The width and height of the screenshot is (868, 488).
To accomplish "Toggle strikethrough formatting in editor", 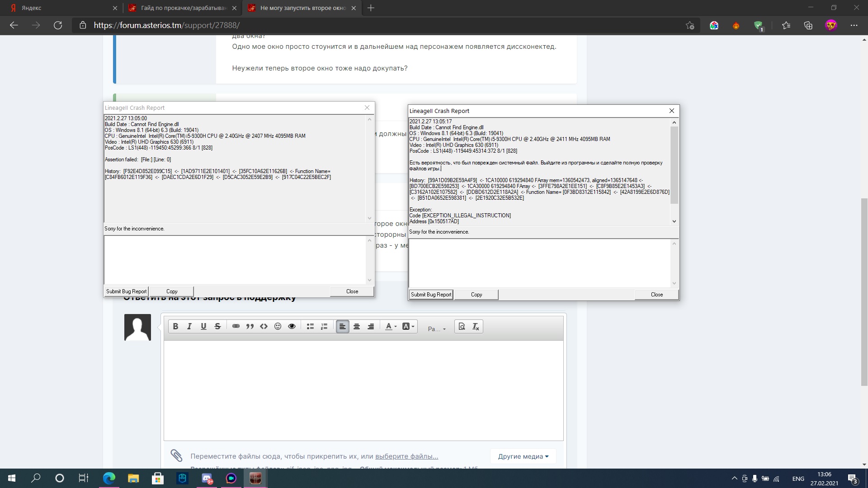I will point(217,326).
